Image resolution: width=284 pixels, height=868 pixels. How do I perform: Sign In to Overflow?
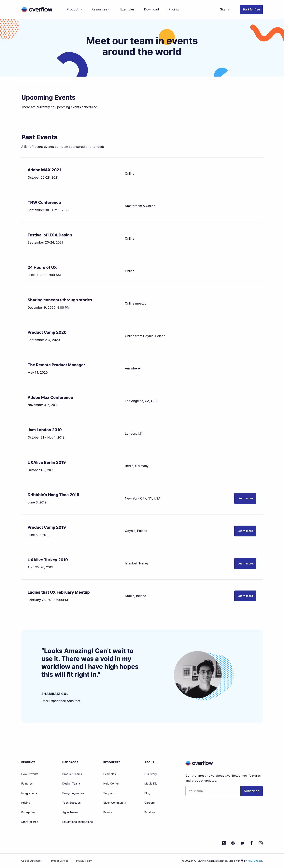225,9
